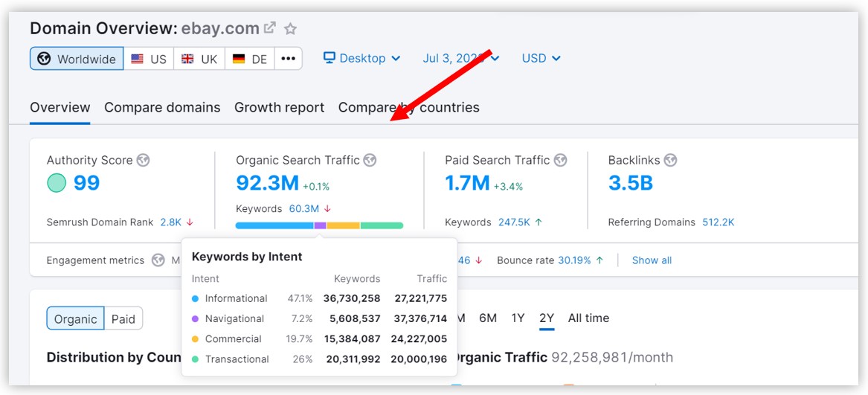Click green Transactional segment of intent bar
This screenshot has width=868, height=395.
click(x=382, y=225)
